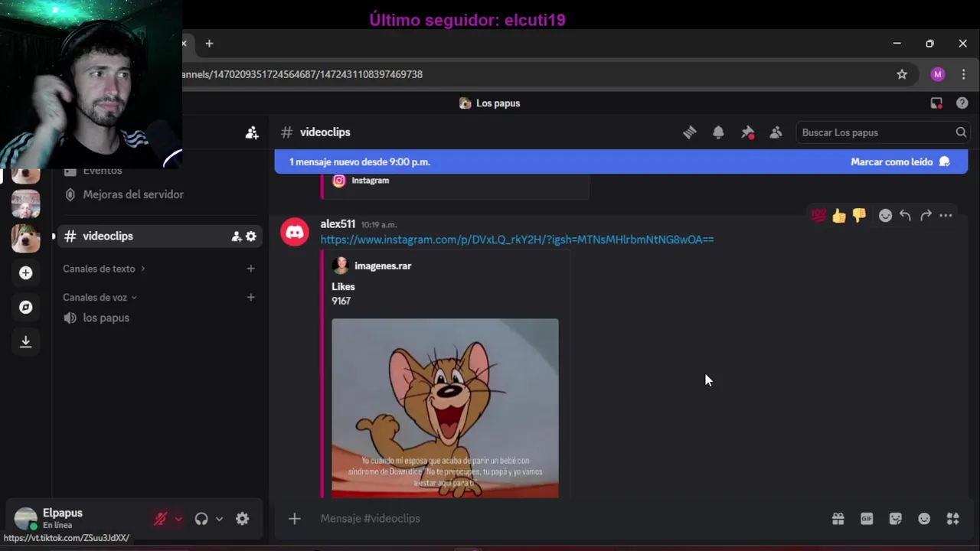
Task: Open audio output options arrow
Action: point(219,519)
